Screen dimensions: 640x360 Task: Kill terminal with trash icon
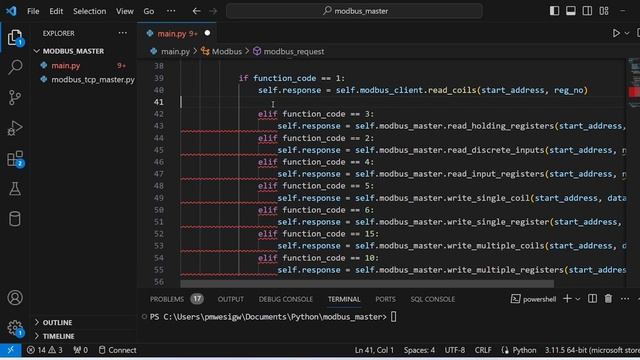608,299
